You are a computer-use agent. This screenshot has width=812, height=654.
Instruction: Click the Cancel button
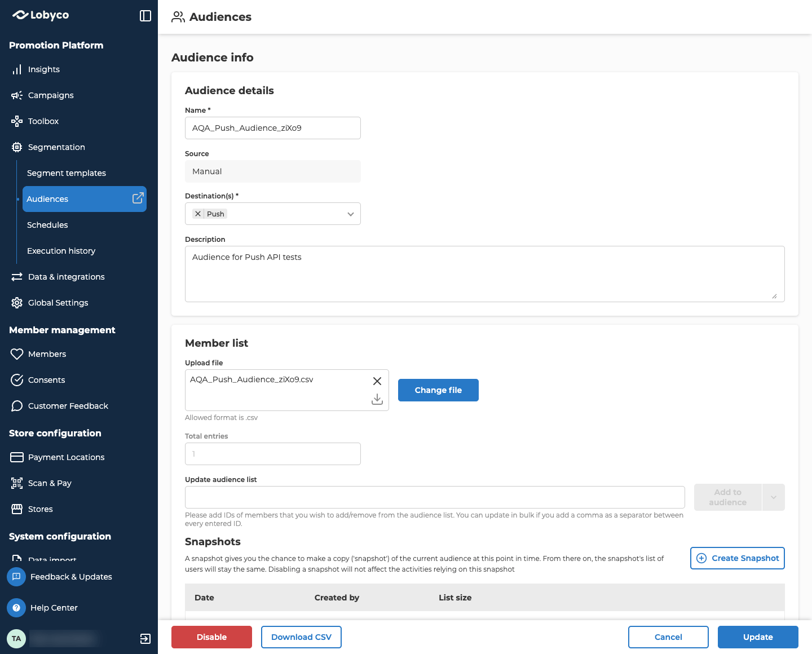click(x=668, y=637)
